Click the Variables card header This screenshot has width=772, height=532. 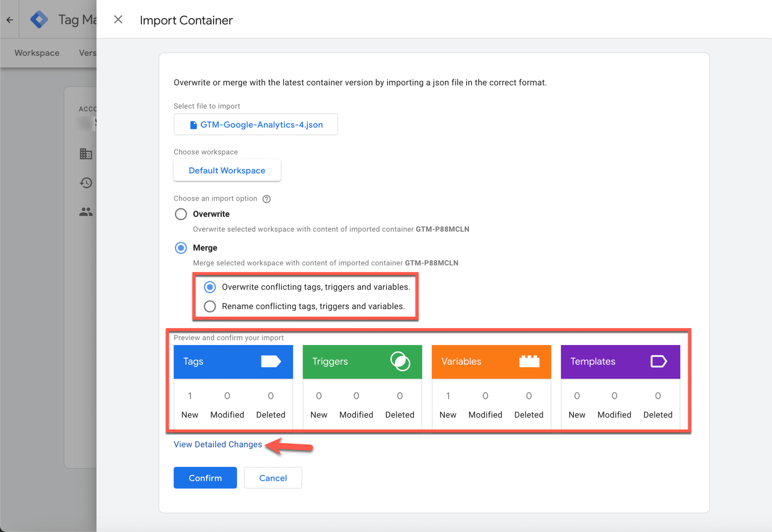(x=491, y=362)
